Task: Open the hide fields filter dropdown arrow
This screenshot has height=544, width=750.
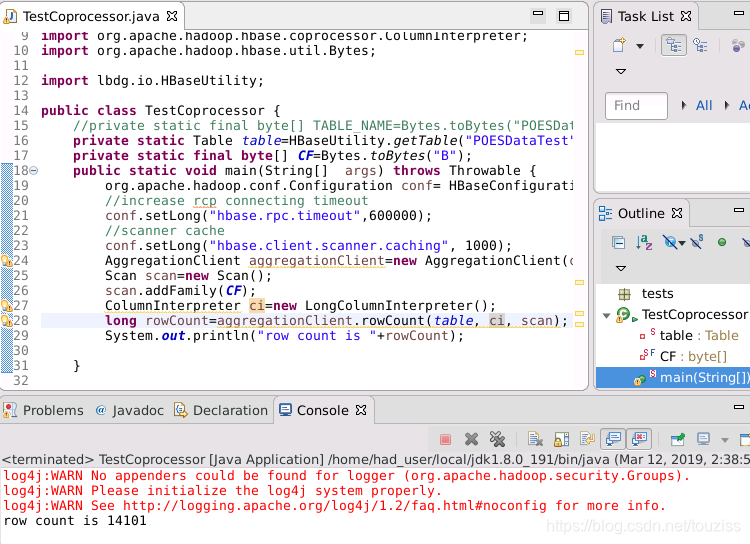Action: [682, 244]
